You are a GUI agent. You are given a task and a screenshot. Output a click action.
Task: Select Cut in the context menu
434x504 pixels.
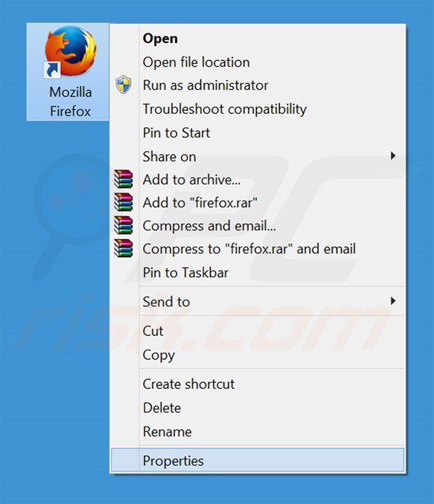[153, 331]
